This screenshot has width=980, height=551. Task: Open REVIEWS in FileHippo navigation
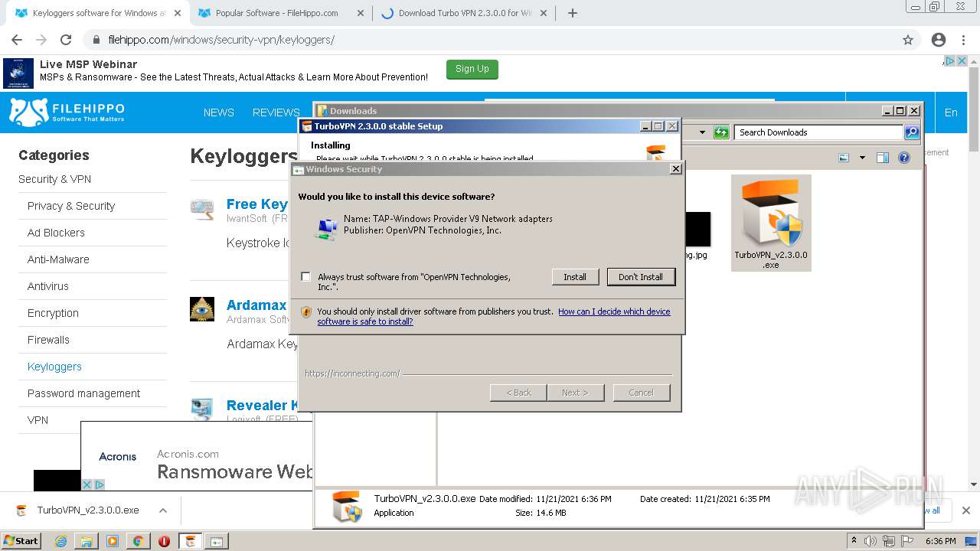point(276,112)
